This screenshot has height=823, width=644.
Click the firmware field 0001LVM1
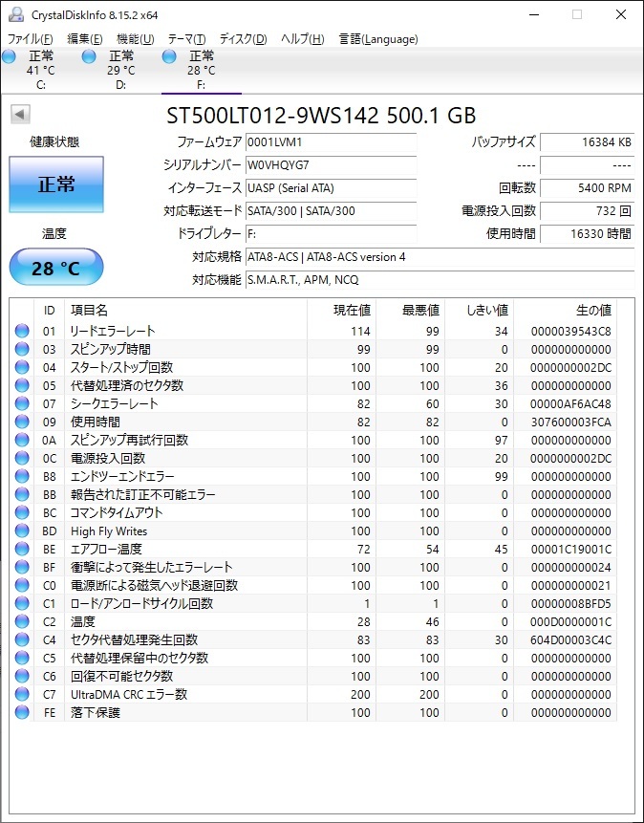coord(332,142)
